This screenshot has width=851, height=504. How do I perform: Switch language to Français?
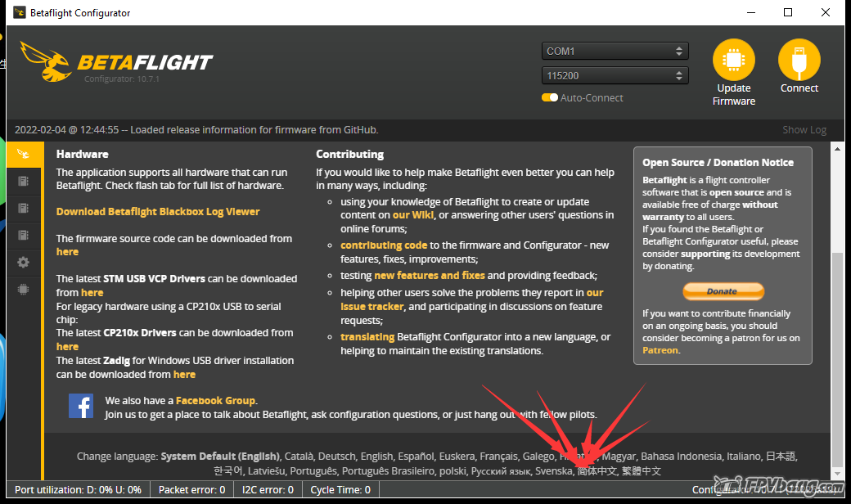[x=498, y=457]
